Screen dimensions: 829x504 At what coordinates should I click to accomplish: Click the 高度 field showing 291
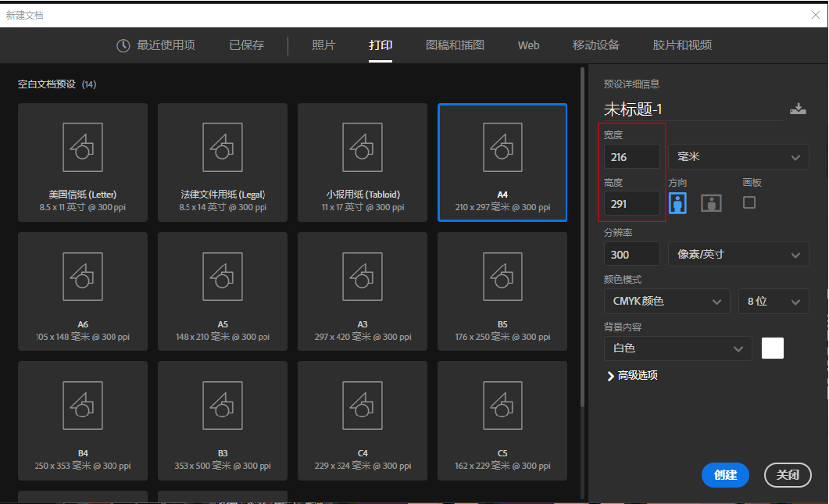point(632,204)
